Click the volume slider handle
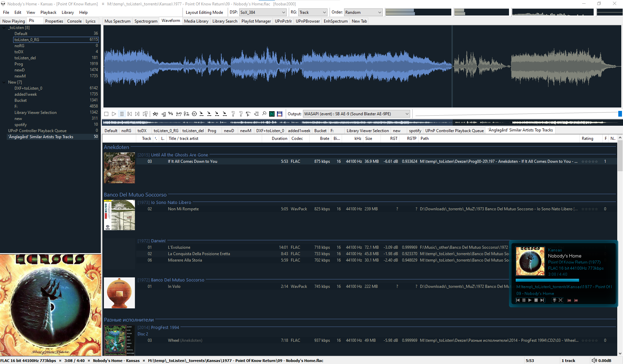The height and width of the screenshot is (364, 623). (x=620, y=114)
